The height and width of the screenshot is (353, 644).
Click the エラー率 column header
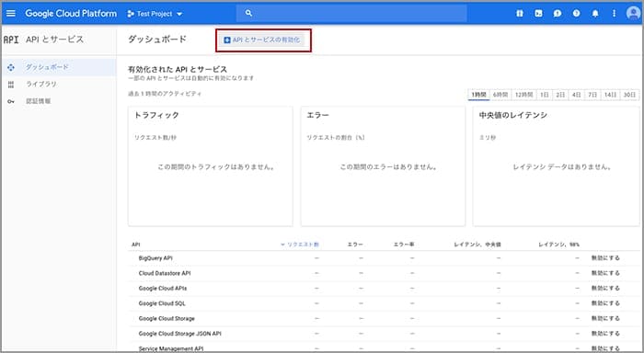coord(404,245)
